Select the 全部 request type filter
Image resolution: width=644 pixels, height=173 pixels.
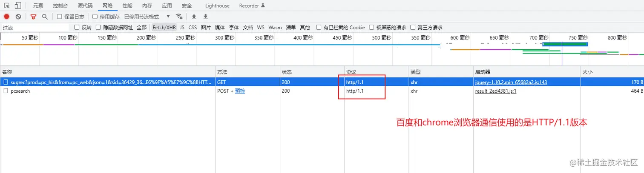tap(141, 27)
